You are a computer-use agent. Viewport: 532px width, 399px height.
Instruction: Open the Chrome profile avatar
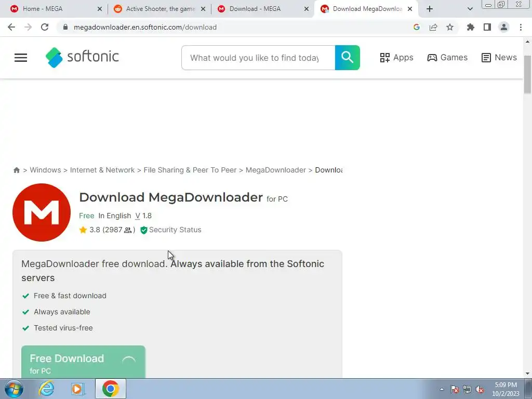pyautogui.click(x=504, y=27)
